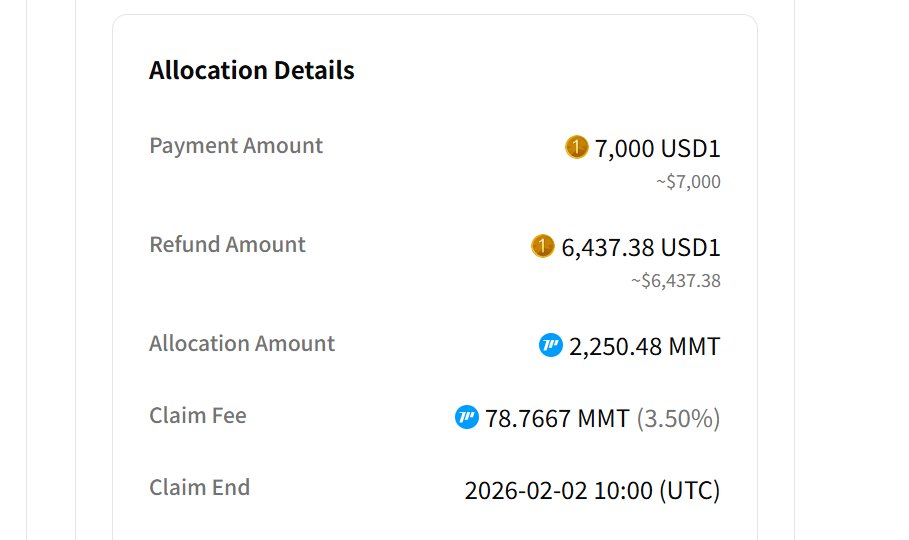The image size is (909, 540).
Task: Click the Payment Amount label
Action: 236,146
